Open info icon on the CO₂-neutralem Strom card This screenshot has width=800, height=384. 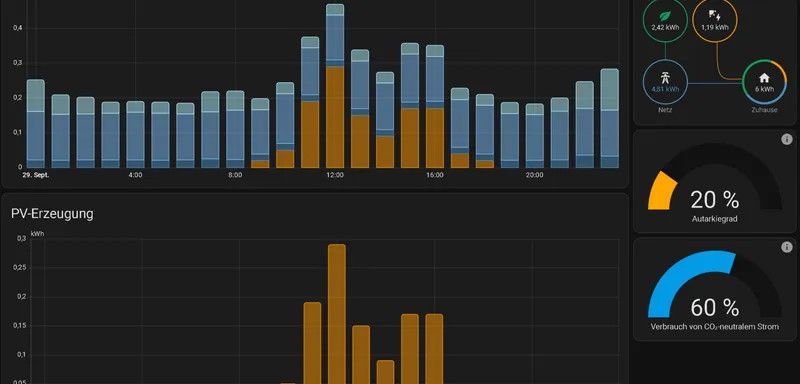786,247
